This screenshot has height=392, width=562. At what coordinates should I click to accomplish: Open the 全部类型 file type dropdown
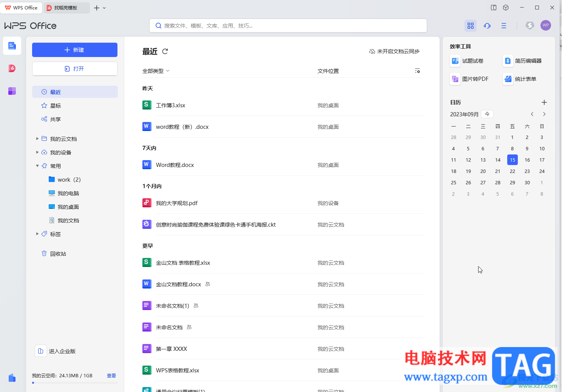156,71
